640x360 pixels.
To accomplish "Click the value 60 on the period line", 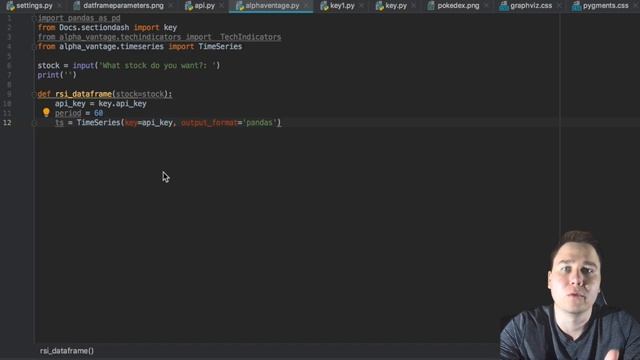I will (x=98, y=113).
